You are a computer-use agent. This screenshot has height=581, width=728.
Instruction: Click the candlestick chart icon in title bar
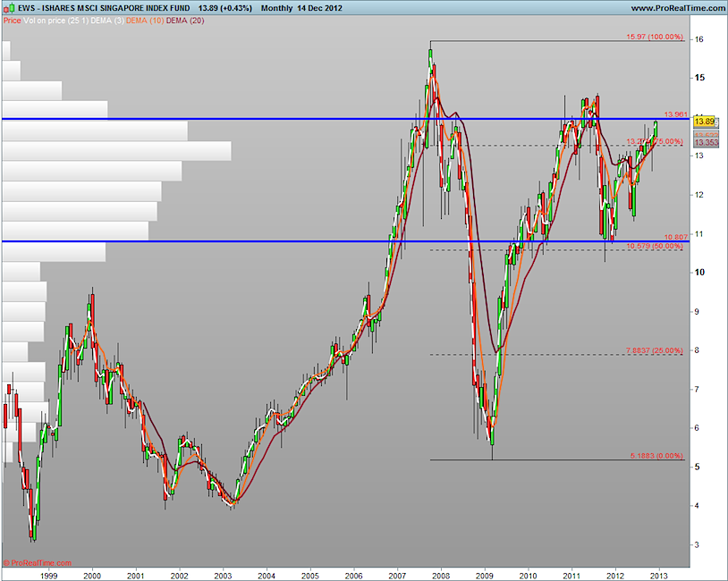[9, 8]
